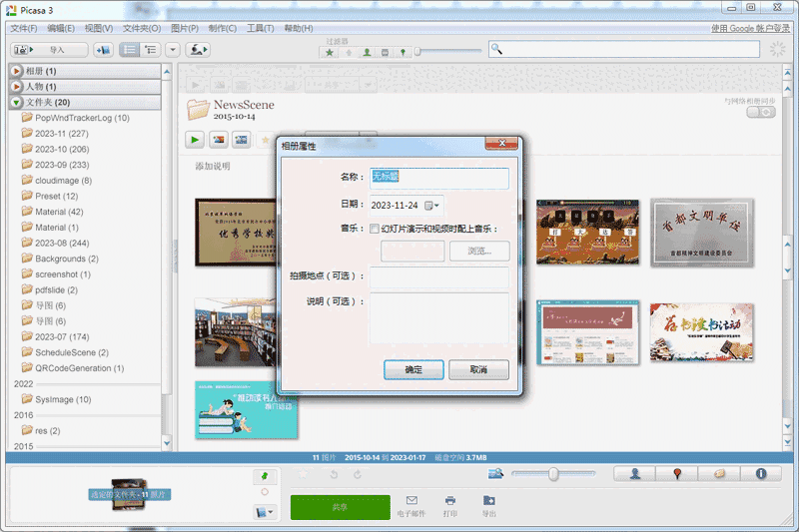
Task: Click the magnifier in search box
Action: tap(496, 49)
